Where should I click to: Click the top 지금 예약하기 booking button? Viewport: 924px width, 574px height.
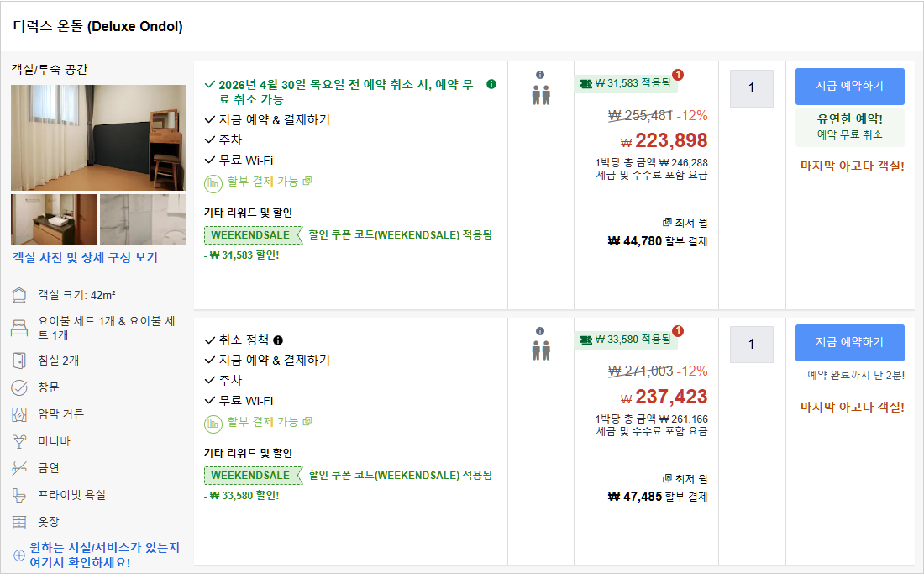(x=849, y=86)
